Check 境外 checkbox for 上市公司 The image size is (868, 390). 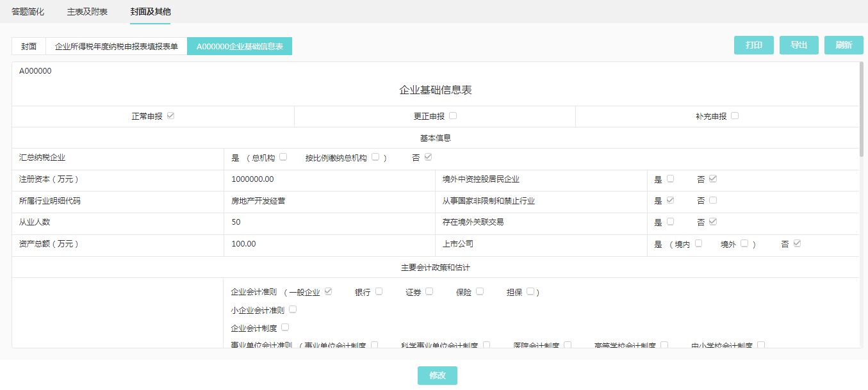pos(744,243)
